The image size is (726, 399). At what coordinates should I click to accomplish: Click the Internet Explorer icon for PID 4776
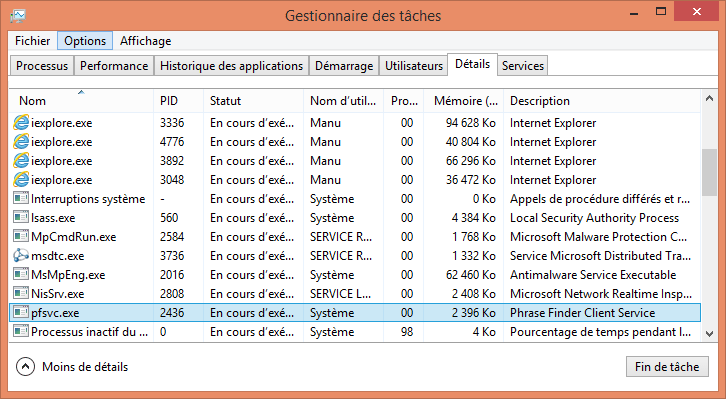click(21, 142)
